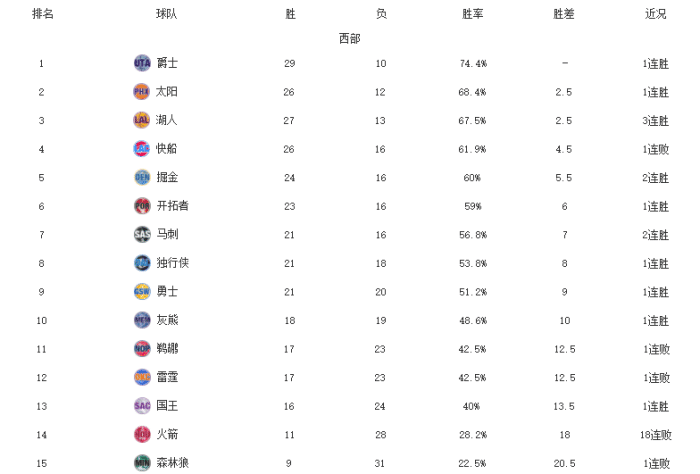The image size is (700, 474).
Task: Open the 森林狼 team name link
Action: point(173,463)
